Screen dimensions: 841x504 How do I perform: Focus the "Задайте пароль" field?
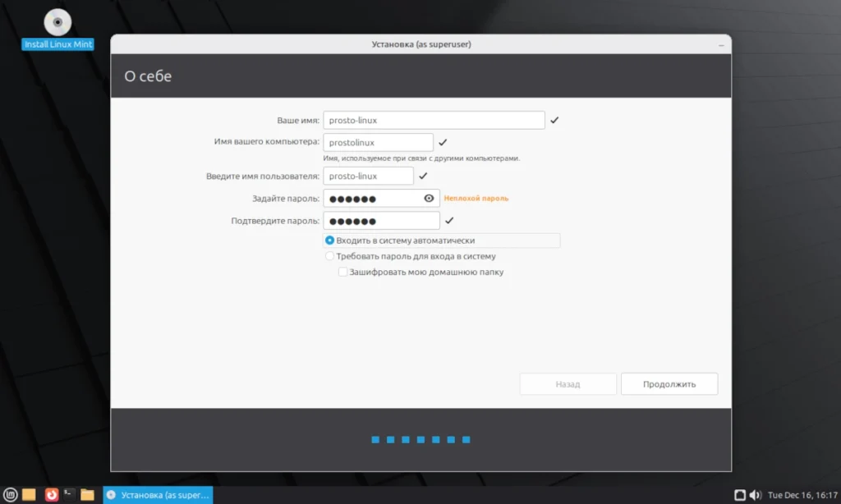tap(381, 199)
